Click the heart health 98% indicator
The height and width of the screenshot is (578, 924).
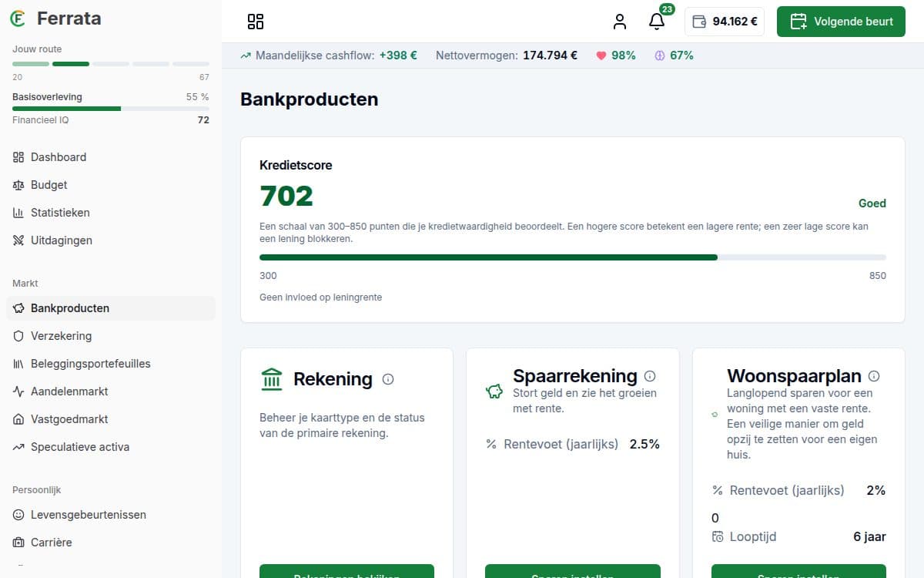616,55
